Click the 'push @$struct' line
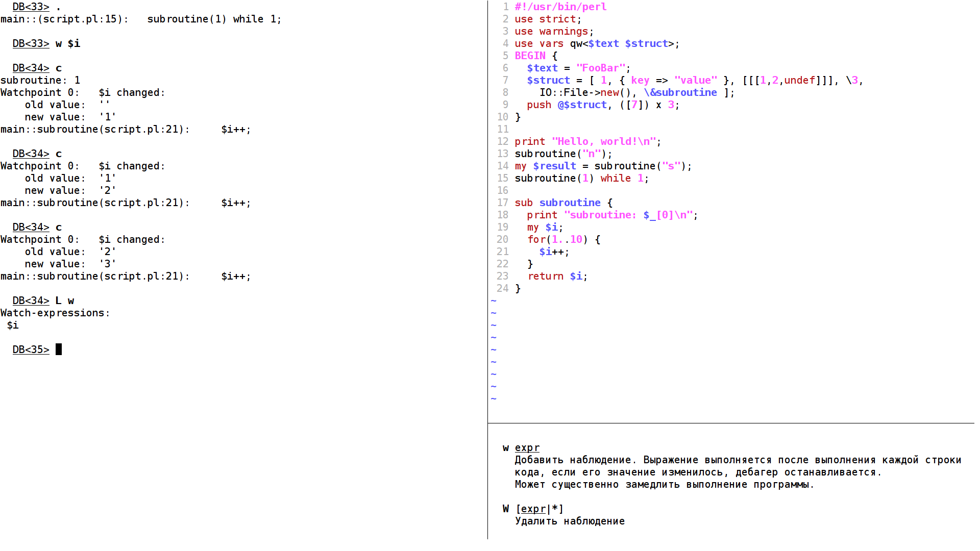 click(x=603, y=105)
